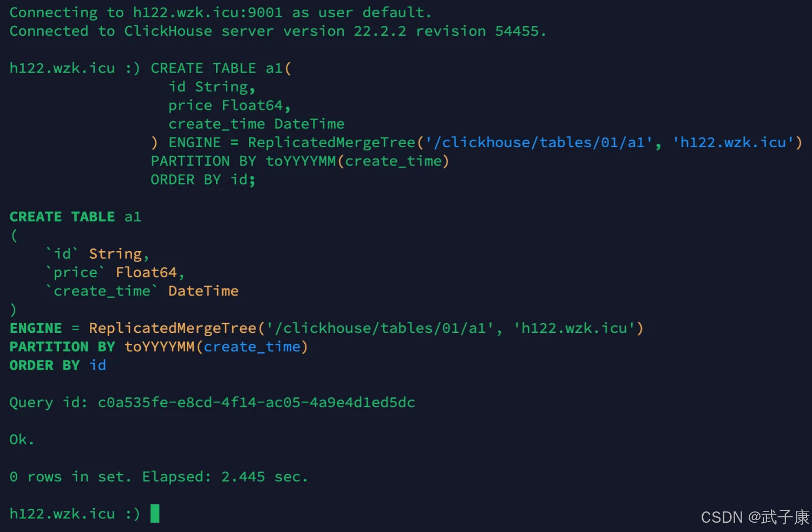Click the CSDN @武子康 watermark
This screenshot has width=812, height=532.
coord(755,517)
